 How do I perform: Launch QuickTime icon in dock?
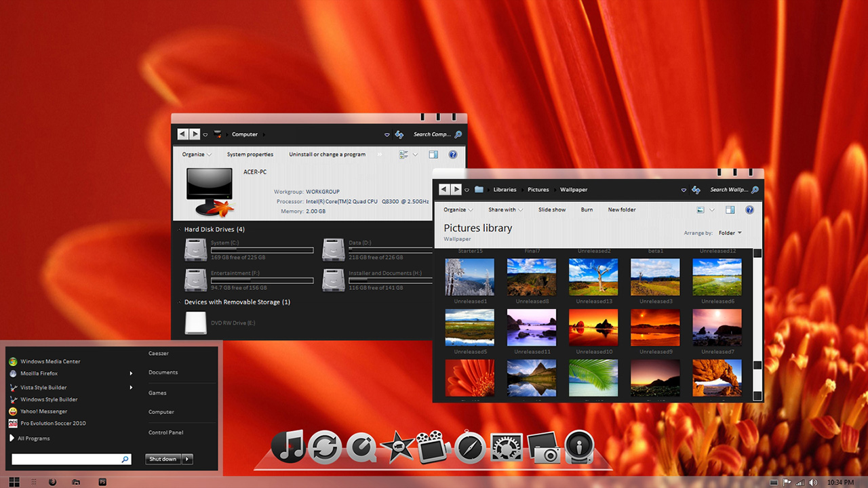[x=361, y=448]
